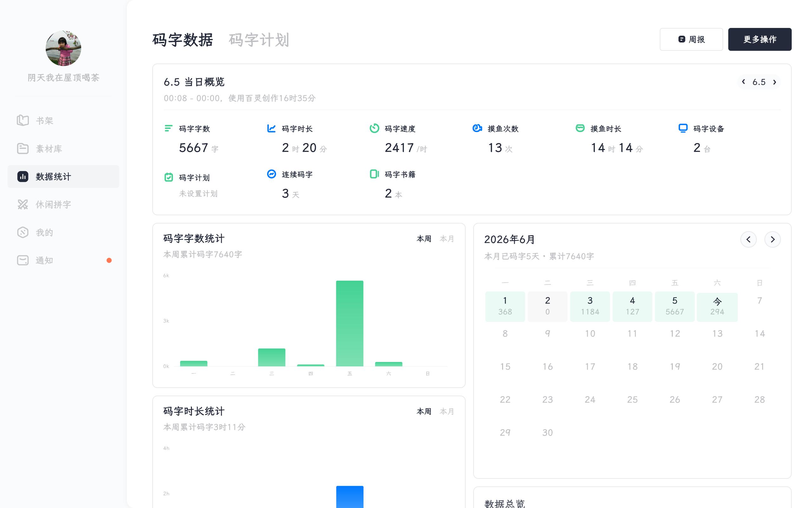Switch word count chart to 本月
812x508 pixels.
[447, 238]
